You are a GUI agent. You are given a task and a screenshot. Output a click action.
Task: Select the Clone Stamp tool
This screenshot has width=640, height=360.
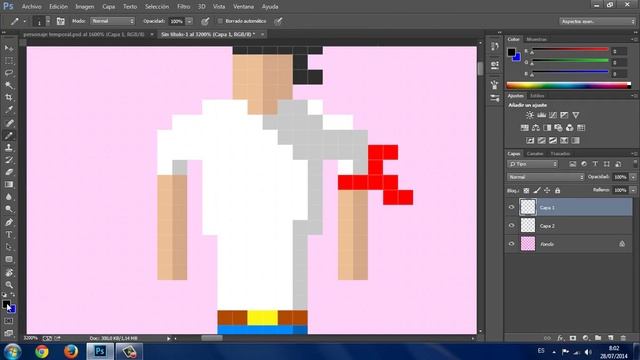pyautogui.click(x=9, y=148)
